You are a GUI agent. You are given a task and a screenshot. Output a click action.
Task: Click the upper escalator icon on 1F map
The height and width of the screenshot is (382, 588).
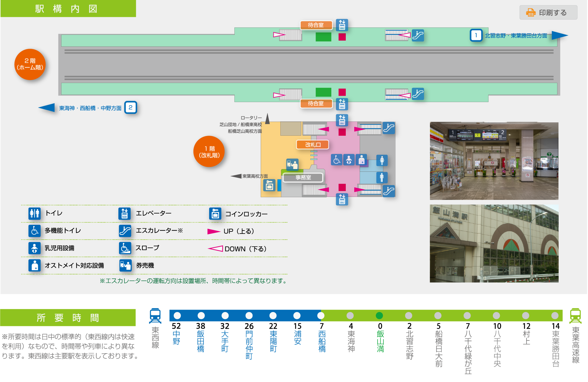coord(389,128)
